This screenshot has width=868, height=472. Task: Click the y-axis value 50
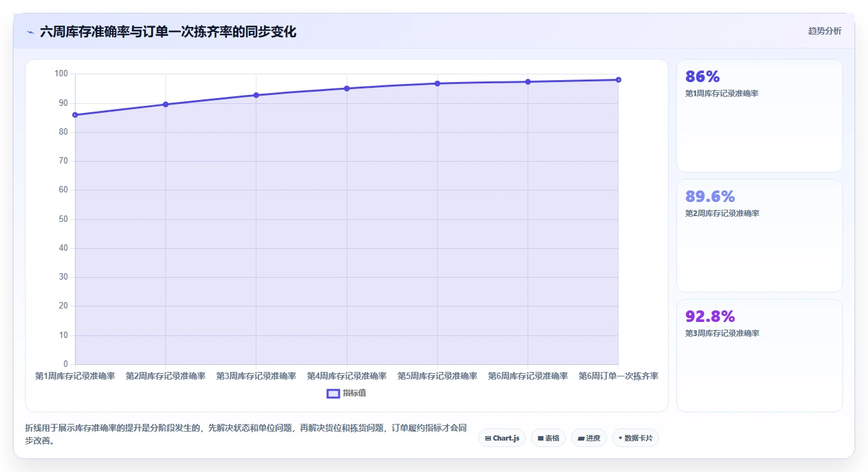[63, 219]
